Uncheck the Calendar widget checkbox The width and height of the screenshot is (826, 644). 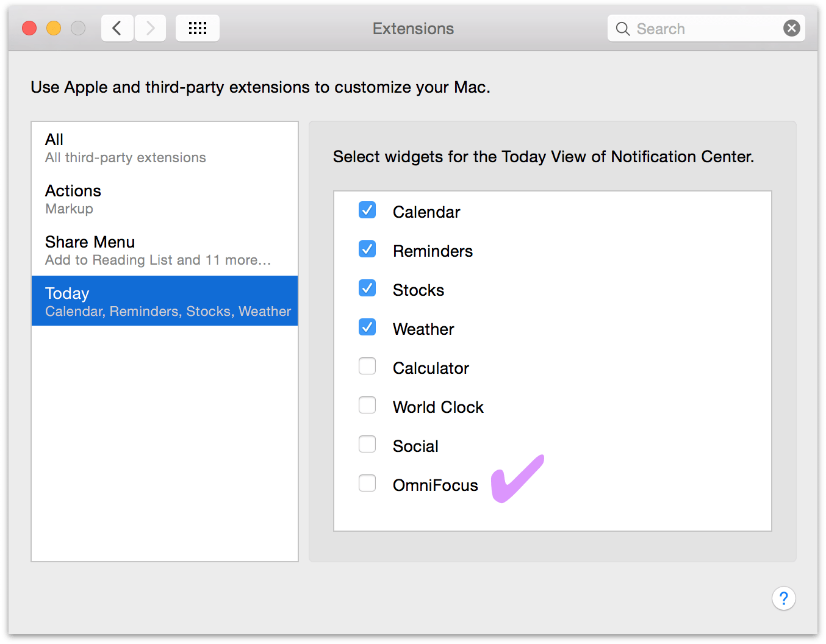(x=367, y=210)
